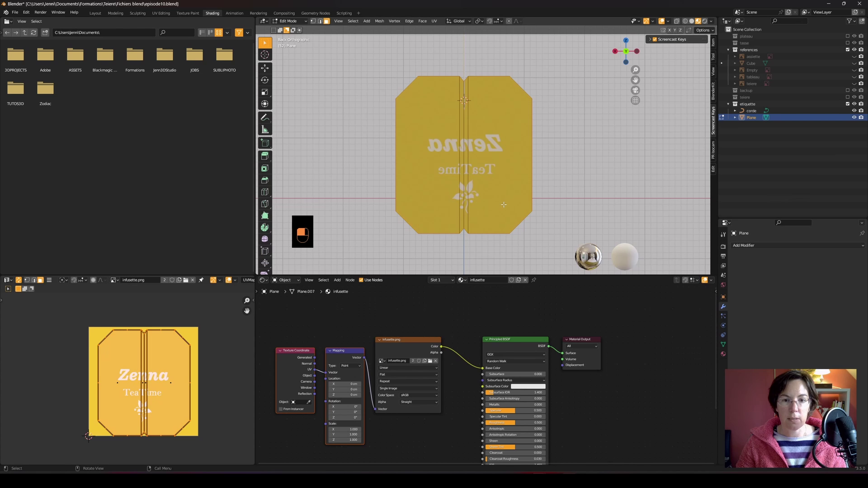Open the Mesh menu in viewport header

[379, 21]
